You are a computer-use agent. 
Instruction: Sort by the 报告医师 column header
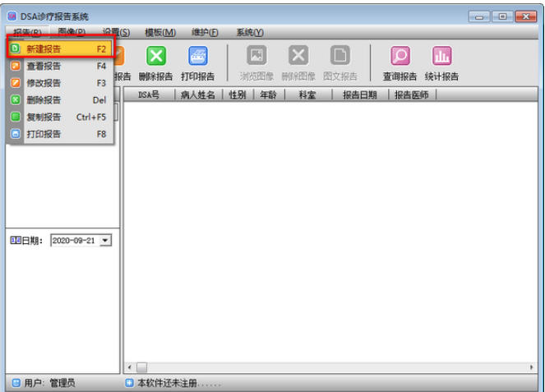click(x=412, y=95)
